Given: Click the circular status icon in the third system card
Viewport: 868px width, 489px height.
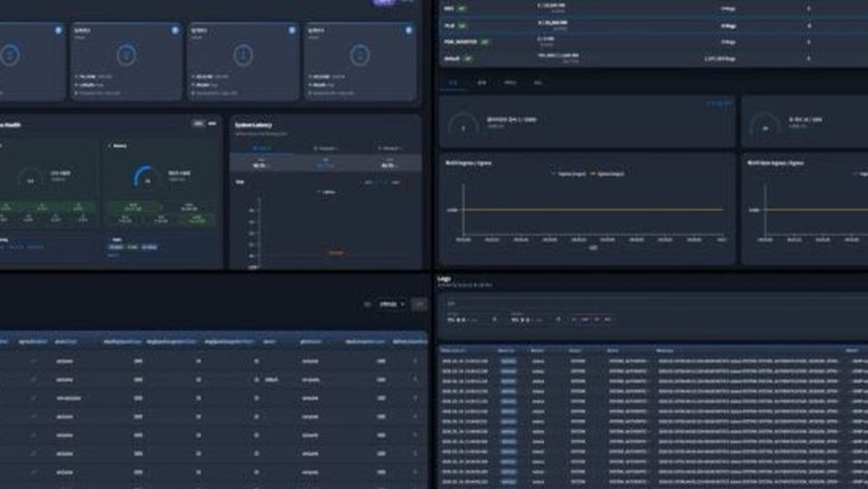Looking at the screenshot, I should pos(243,55).
